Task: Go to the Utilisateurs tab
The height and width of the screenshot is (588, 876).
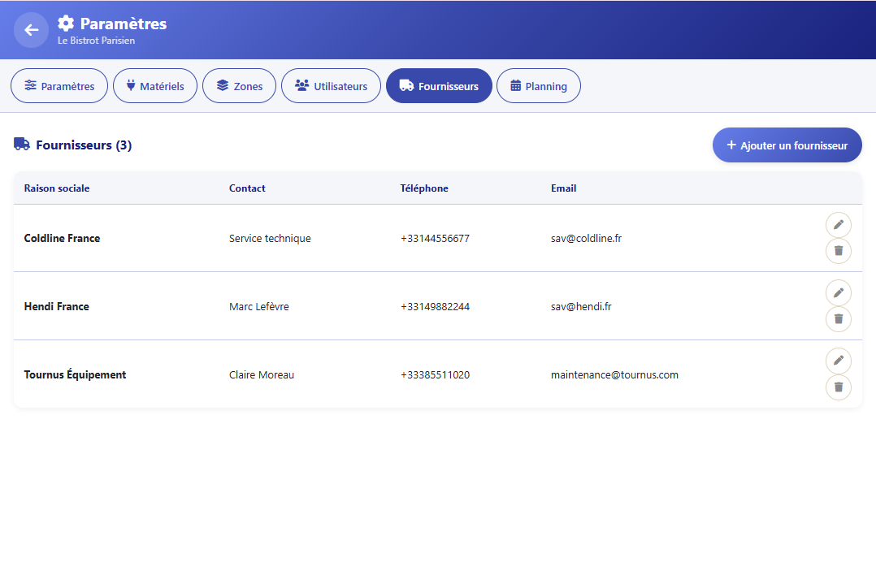Action: click(331, 86)
